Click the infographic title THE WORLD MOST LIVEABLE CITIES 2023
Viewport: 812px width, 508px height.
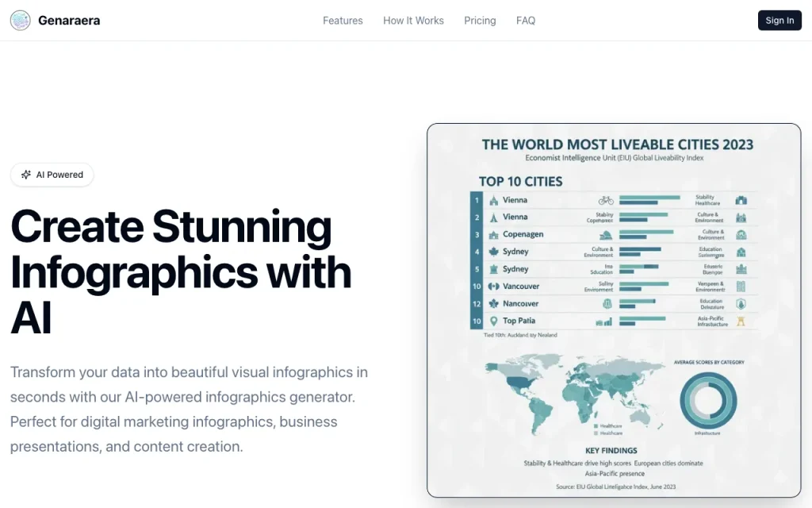click(617, 144)
